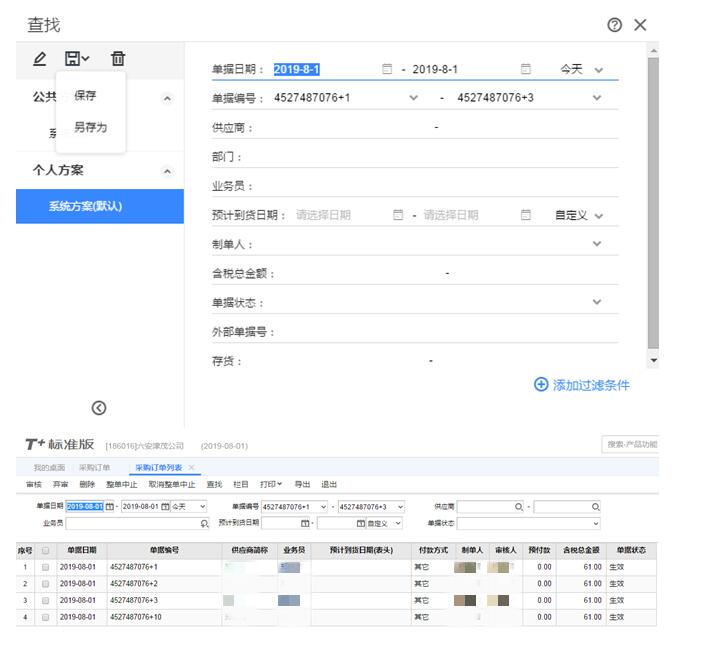This screenshot has width=704, height=651.
Task: Open calendar for 单据日期 end date in dialog
Action: [525, 69]
